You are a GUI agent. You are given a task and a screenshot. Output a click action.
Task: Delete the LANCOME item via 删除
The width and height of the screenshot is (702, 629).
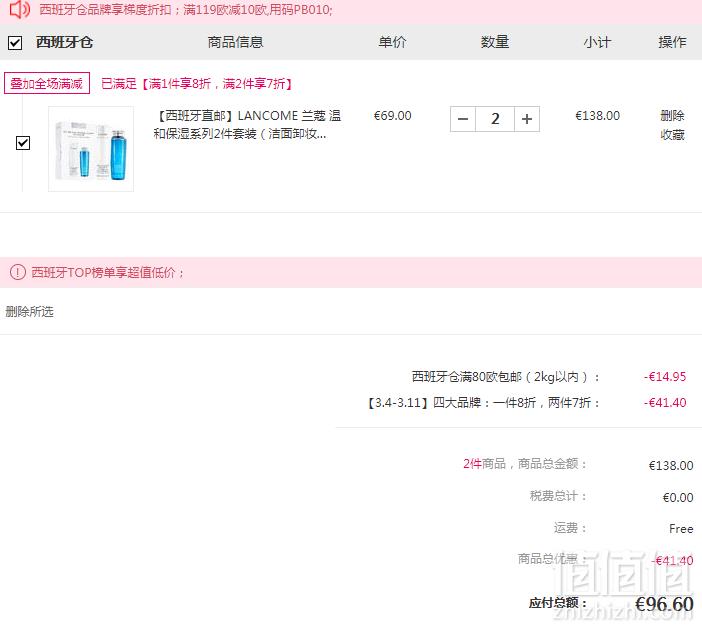pyautogui.click(x=672, y=116)
